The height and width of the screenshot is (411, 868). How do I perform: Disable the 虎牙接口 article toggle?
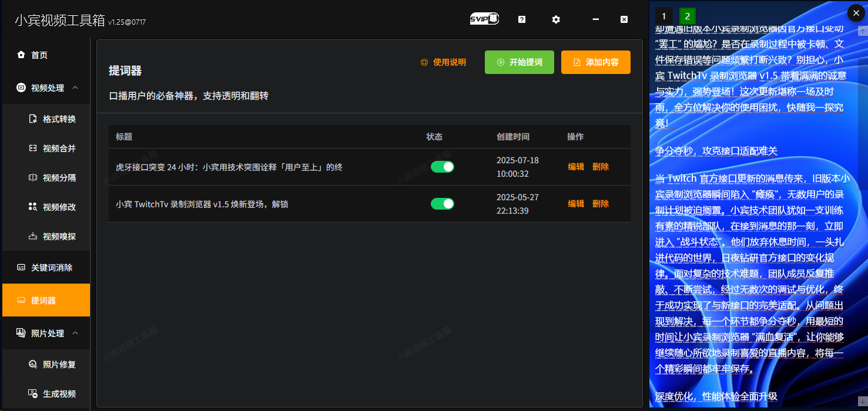(443, 167)
